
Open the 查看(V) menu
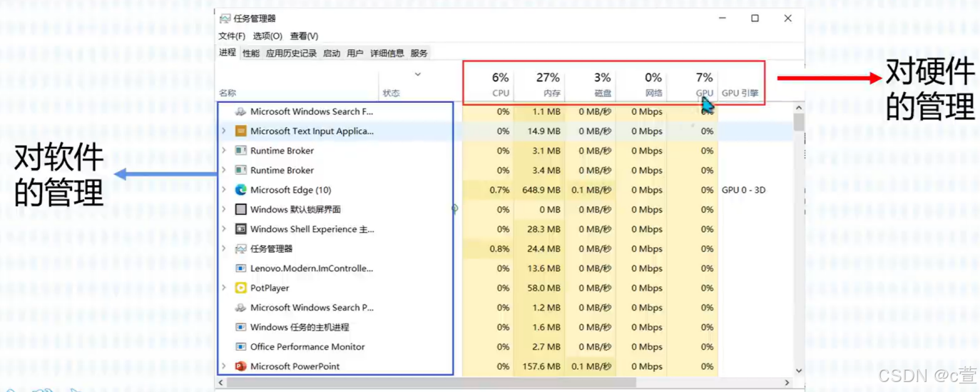(x=304, y=36)
